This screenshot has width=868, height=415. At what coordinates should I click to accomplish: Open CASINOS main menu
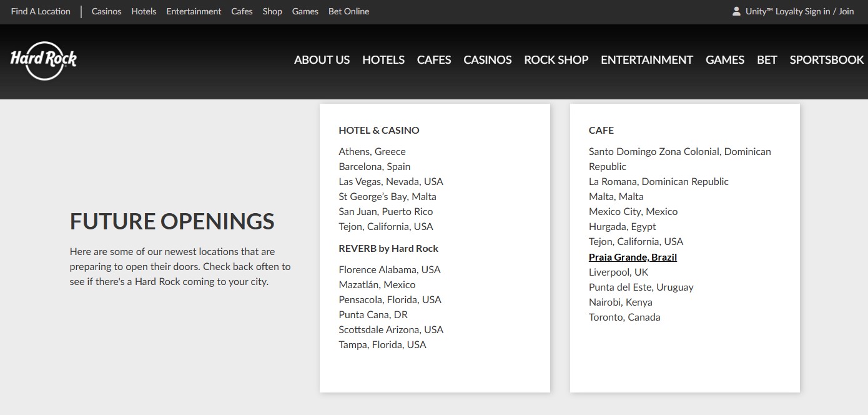click(488, 60)
